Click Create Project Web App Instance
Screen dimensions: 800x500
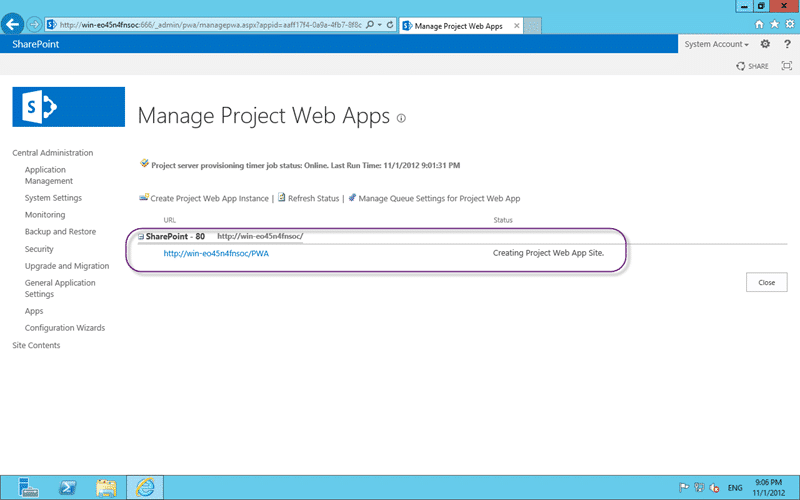209,198
